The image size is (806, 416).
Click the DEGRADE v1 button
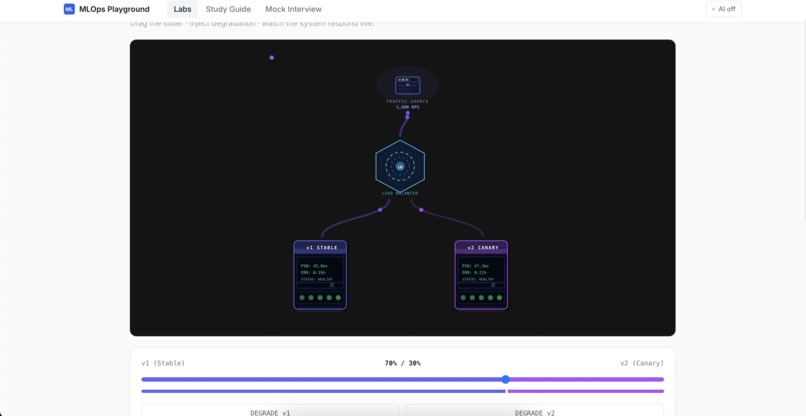(270, 410)
